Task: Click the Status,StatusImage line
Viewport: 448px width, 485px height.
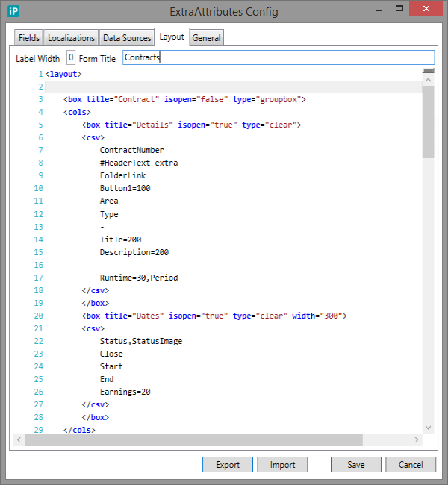Action: pos(141,342)
